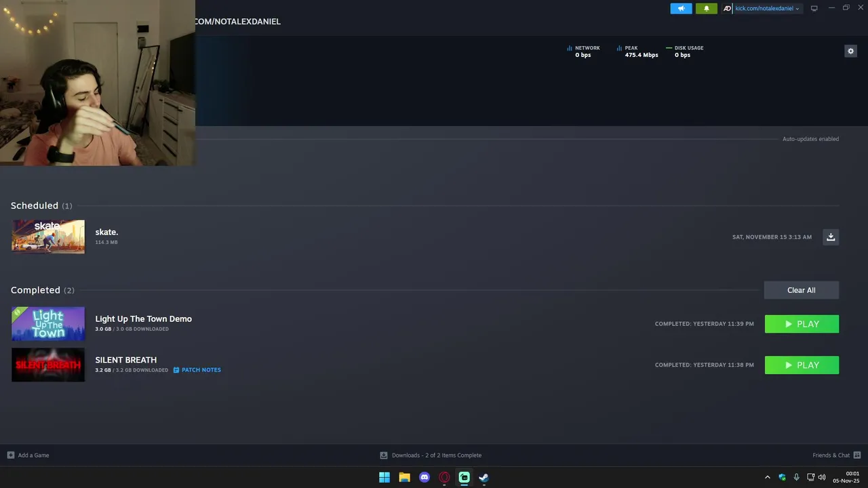Click the Scheduled (1) section header
The height and width of the screenshot is (488, 868).
coord(41,205)
